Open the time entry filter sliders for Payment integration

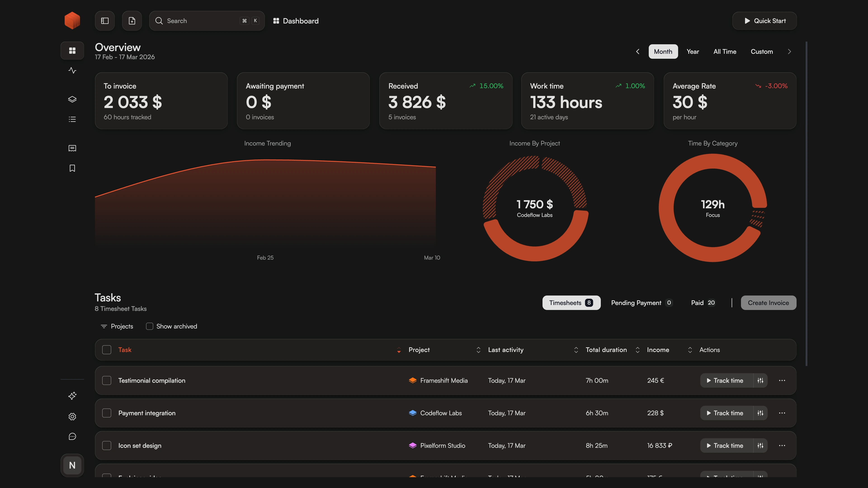(760, 413)
